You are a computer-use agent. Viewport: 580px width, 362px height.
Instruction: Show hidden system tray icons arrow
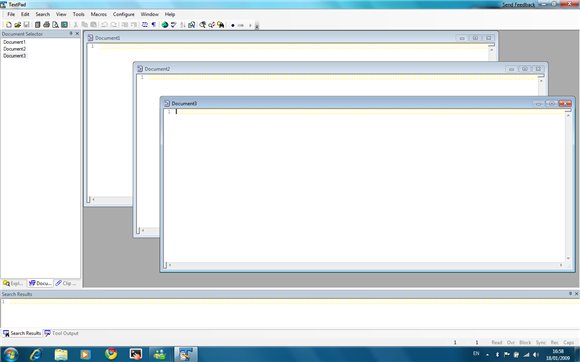(x=488, y=355)
